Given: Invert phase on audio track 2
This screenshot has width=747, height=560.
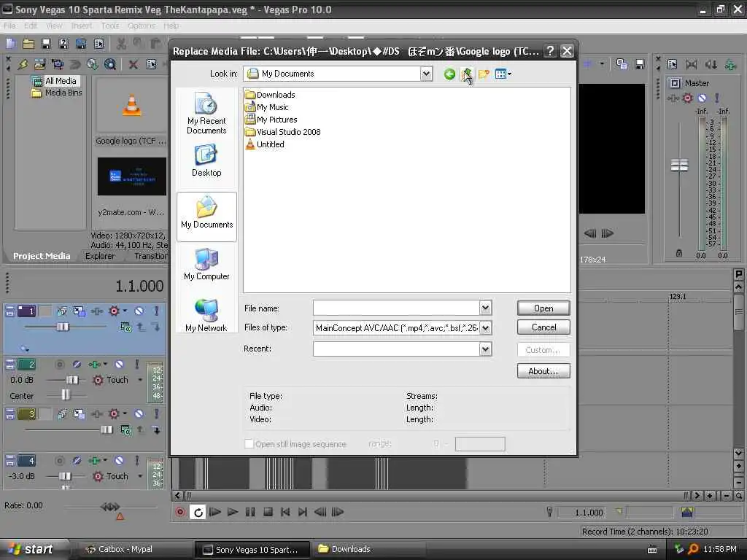Looking at the screenshot, I should [x=77, y=365].
